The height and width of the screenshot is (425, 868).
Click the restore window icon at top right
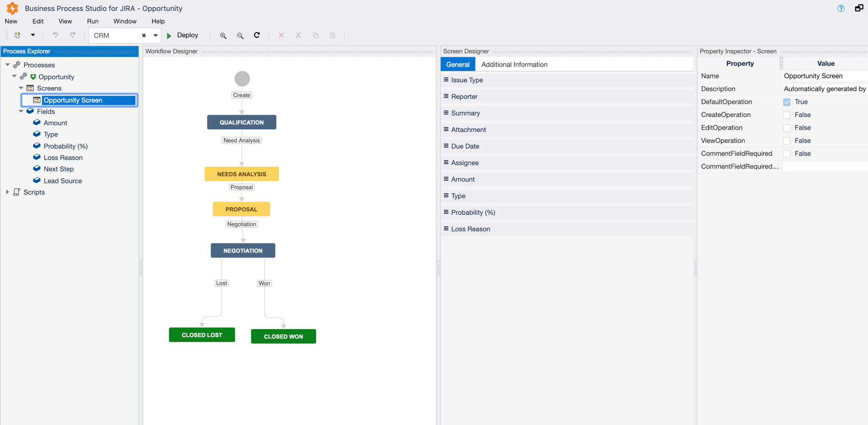pyautogui.click(x=859, y=8)
